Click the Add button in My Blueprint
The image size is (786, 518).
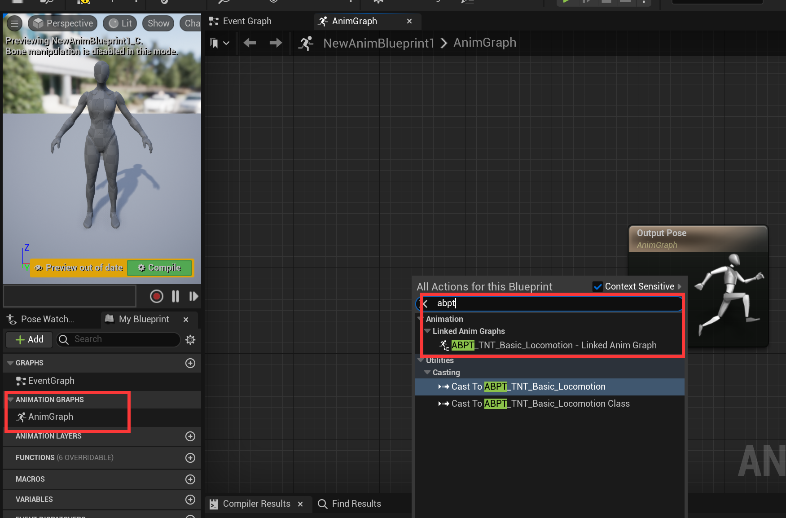(x=29, y=339)
